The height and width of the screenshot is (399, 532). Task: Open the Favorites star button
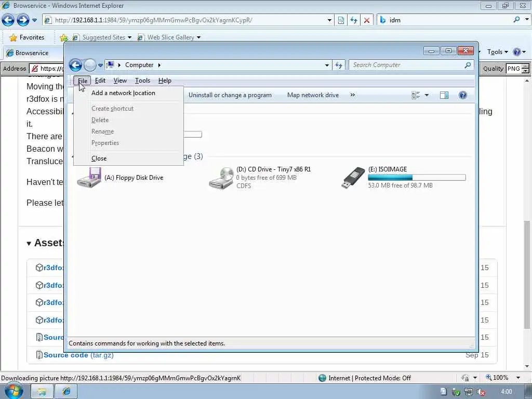[x=27, y=37]
